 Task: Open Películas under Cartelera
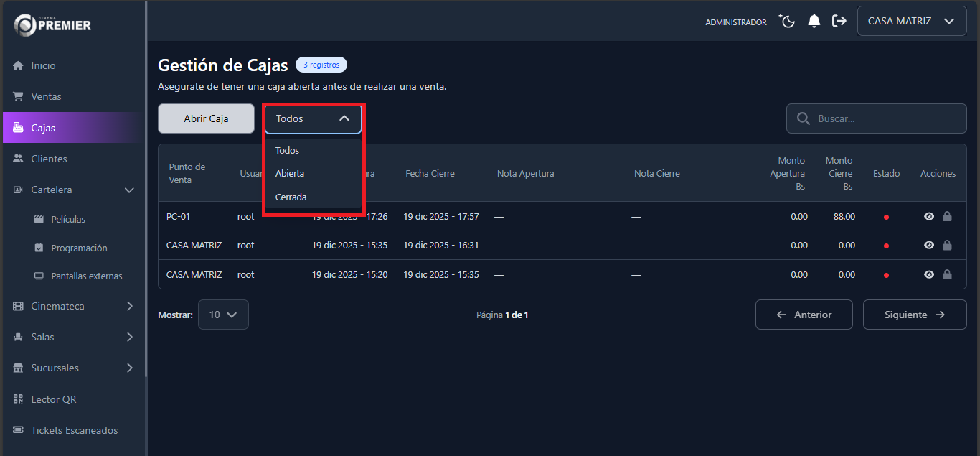(x=68, y=219)
